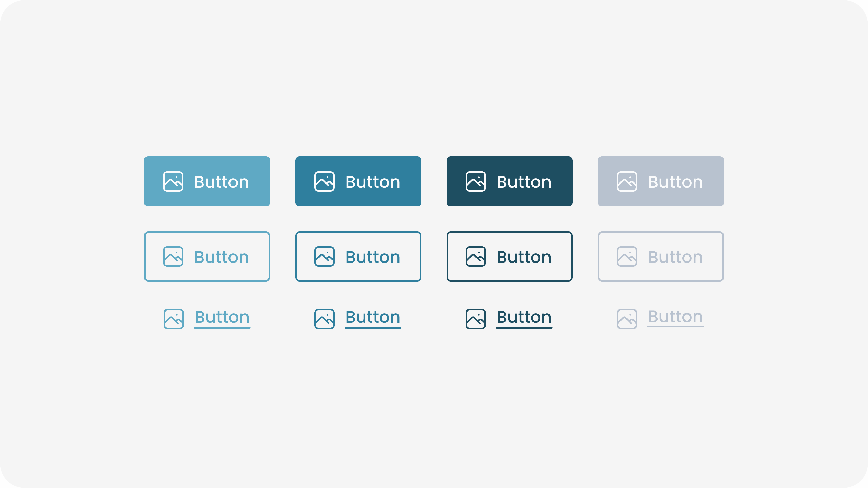The image size is (868, 488).
Task: Click the light blue underlined Button link
Action: [x=222, y=318]
